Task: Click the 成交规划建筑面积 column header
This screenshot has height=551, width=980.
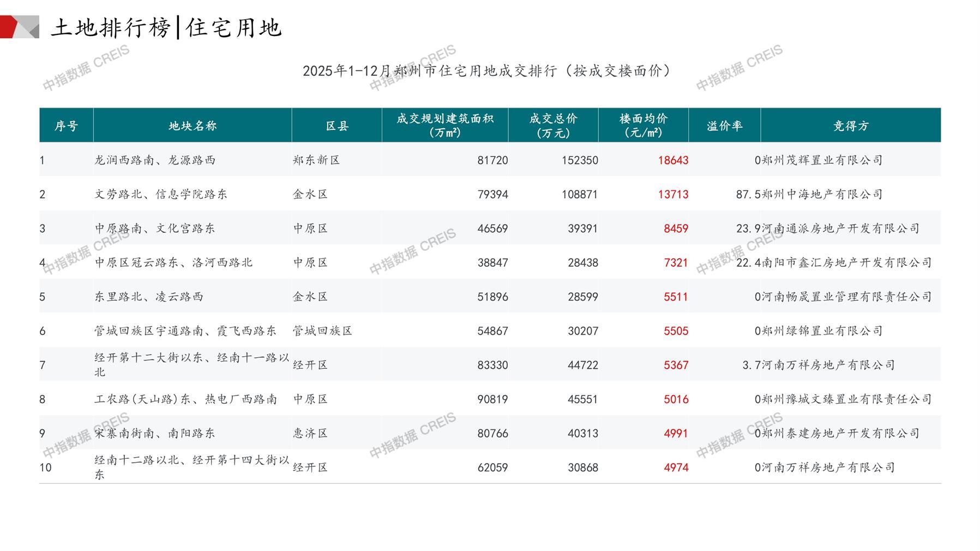Action: [445, 125]
